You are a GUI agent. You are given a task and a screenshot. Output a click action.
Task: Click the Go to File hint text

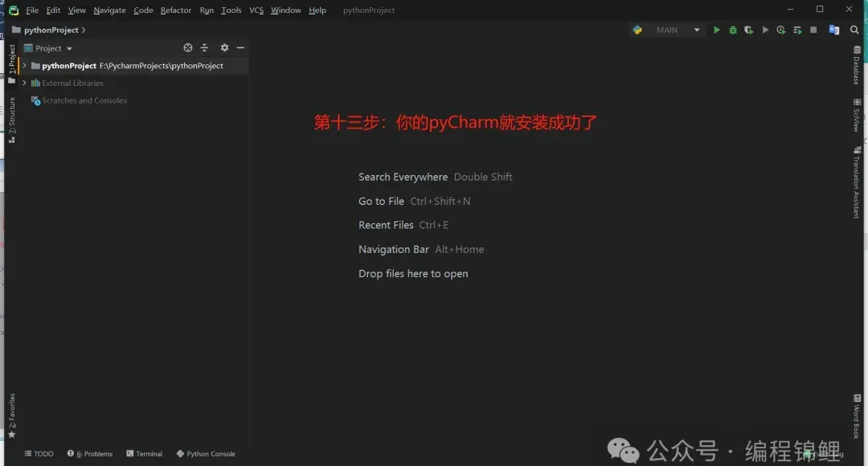[x=382, y=202]
